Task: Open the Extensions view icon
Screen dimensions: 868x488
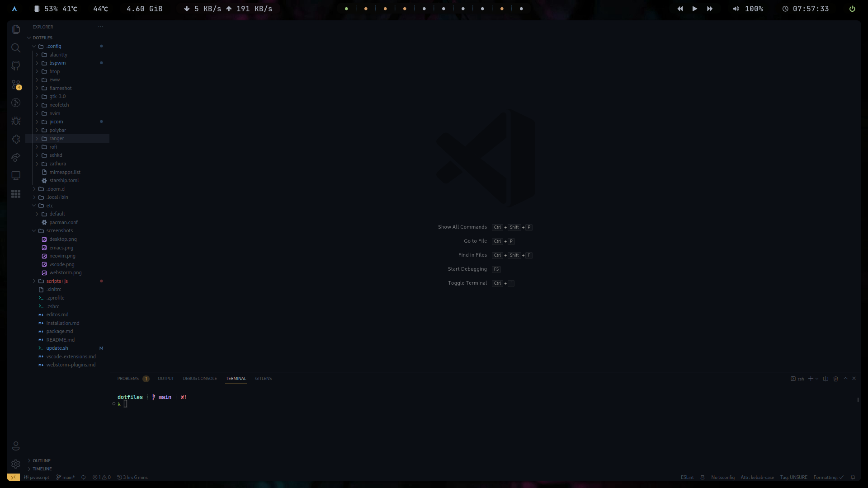Action: (16, 139)
